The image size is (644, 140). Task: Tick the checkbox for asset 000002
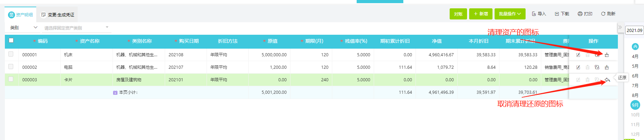coord(11,67)
